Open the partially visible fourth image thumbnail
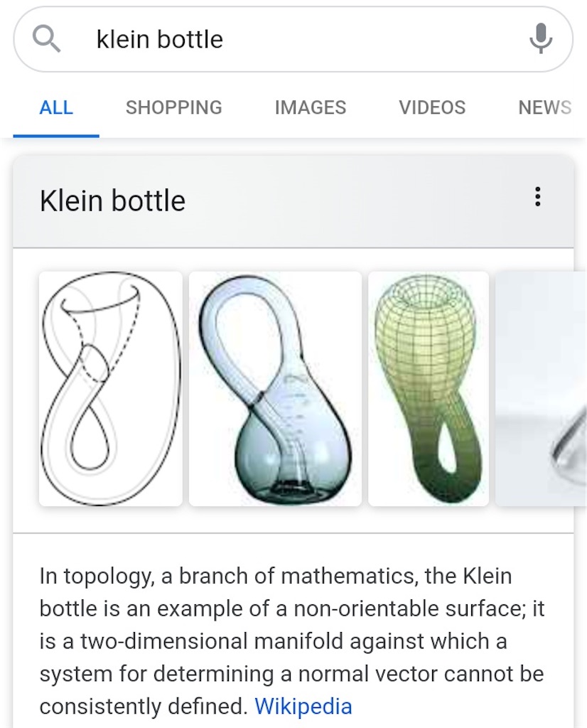This screenshot has width=587, height=728. tap(541, 389)
